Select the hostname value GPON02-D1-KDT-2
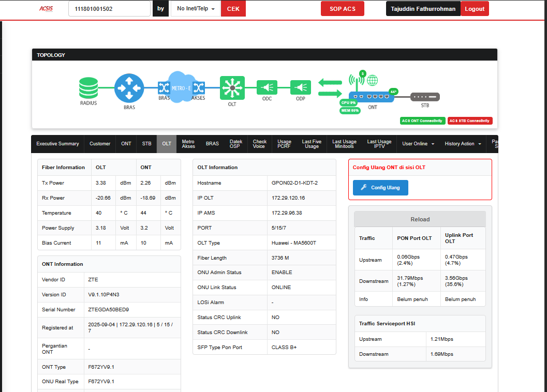Image resolution: width=547 pixels, height=392 pixels. [x=294, y=183]
